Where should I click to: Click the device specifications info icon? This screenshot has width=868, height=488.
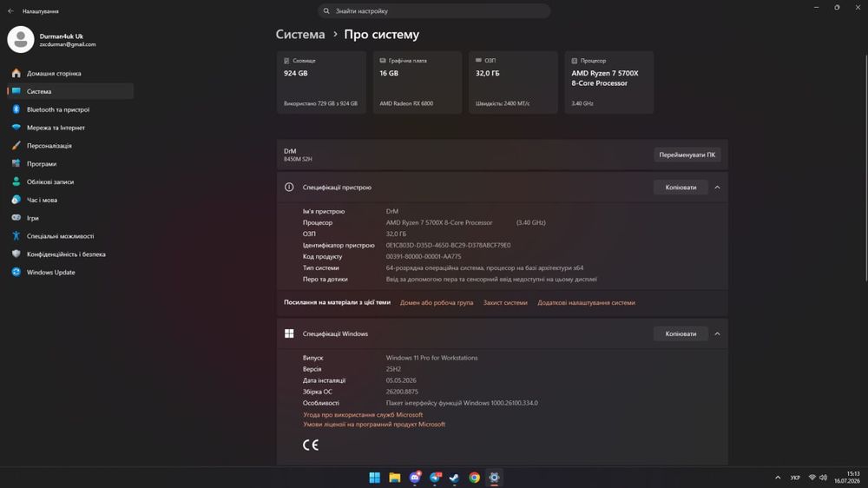tap(289, 188)
